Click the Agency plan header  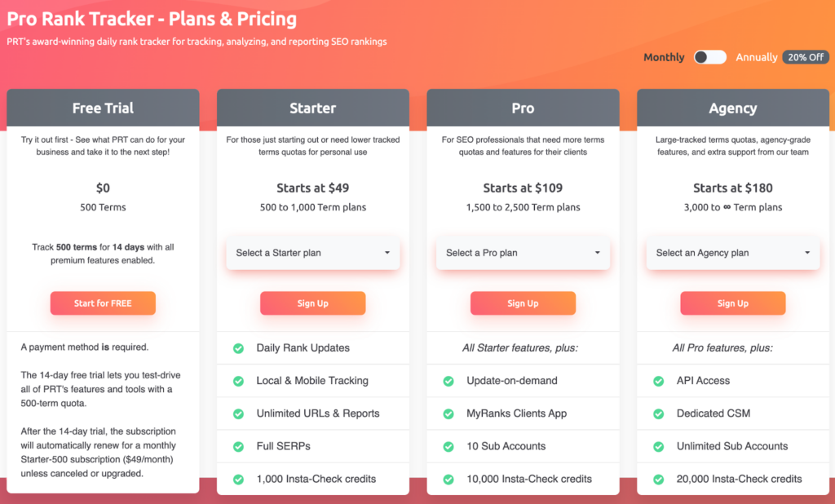pyautogui.click(x=733, y=108)
